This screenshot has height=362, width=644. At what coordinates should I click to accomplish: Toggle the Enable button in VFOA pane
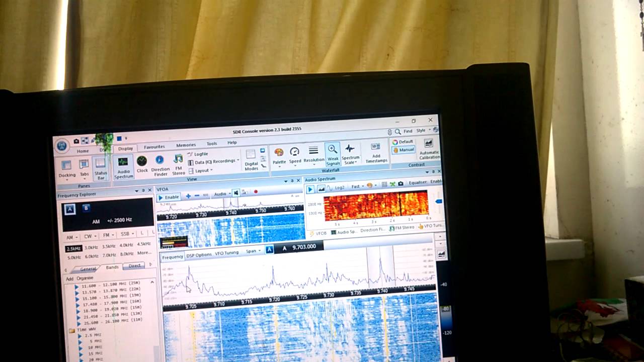pos(169,197)
